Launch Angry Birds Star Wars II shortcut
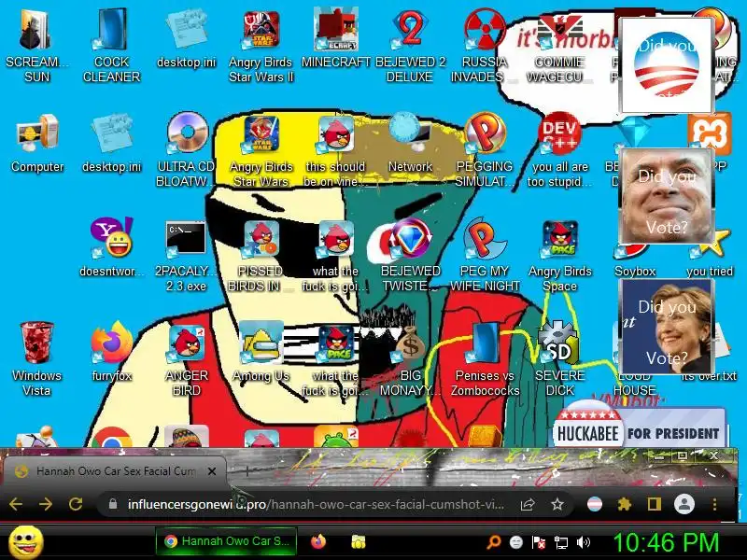This screenshot has height=560, width=747. (x=261, y=45)
